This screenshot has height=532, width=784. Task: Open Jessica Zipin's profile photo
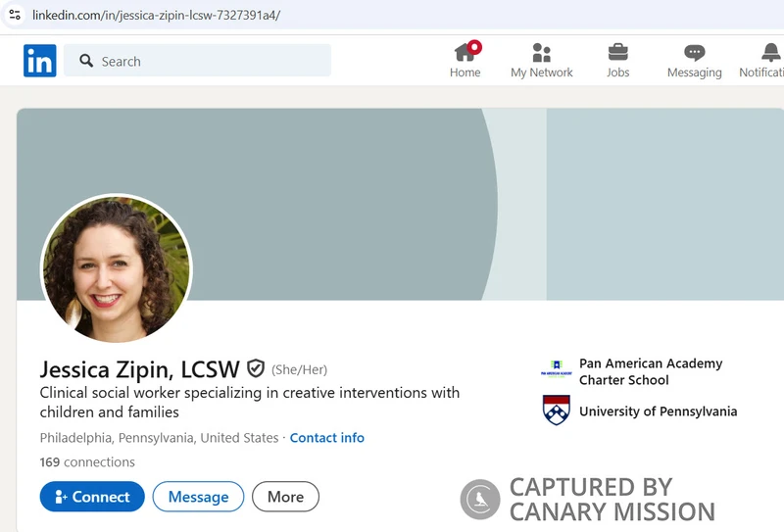(116, 268)
